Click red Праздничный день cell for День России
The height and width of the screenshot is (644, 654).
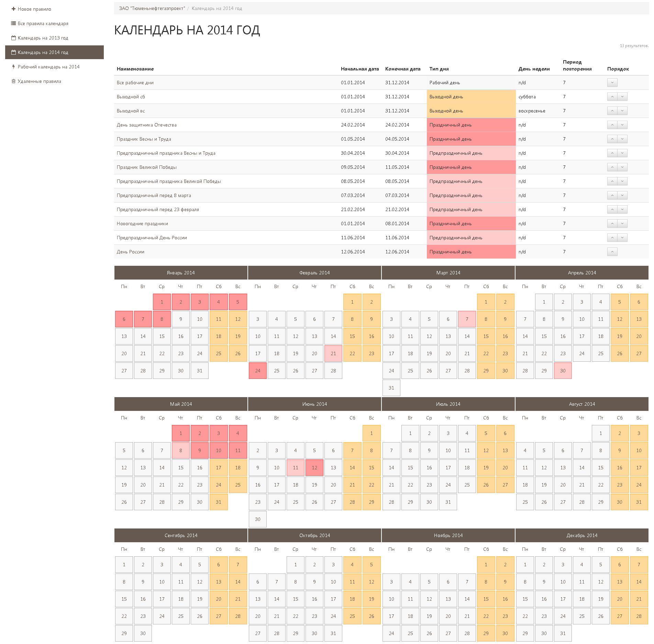click(471, 252)
